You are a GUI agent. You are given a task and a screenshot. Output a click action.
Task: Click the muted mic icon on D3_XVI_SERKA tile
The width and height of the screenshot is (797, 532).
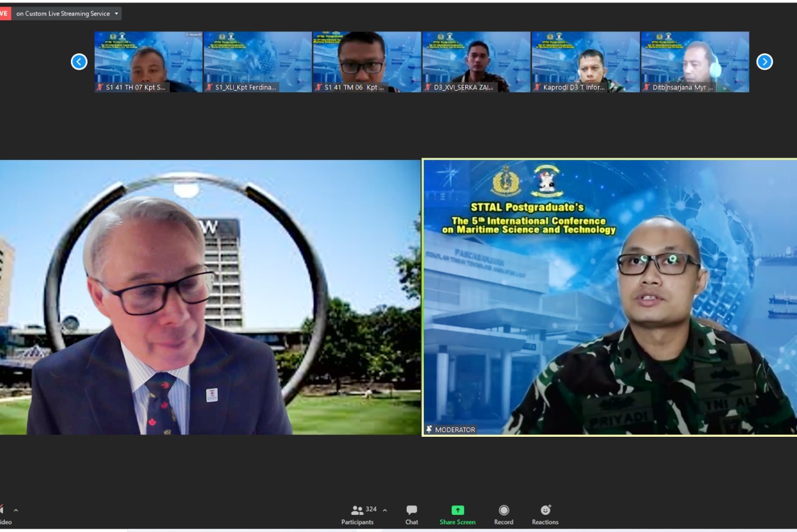tap(428, 88)
